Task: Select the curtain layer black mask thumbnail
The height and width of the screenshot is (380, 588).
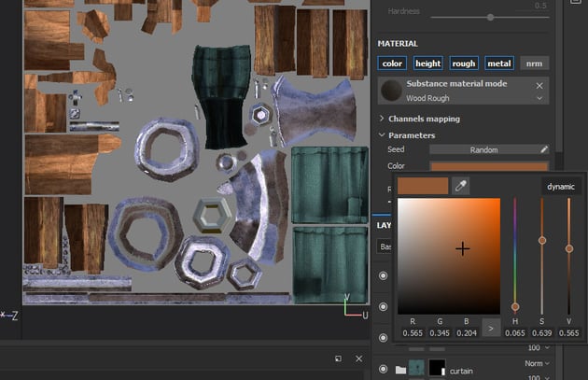Action: click(x=436, y=370)
